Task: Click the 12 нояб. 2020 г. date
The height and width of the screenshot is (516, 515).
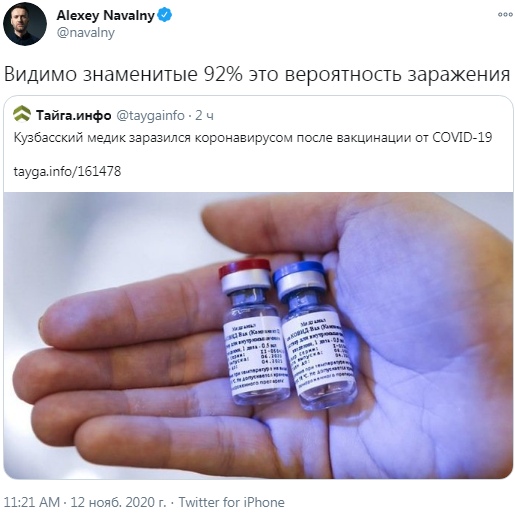Action: click(x=118, y=502)
